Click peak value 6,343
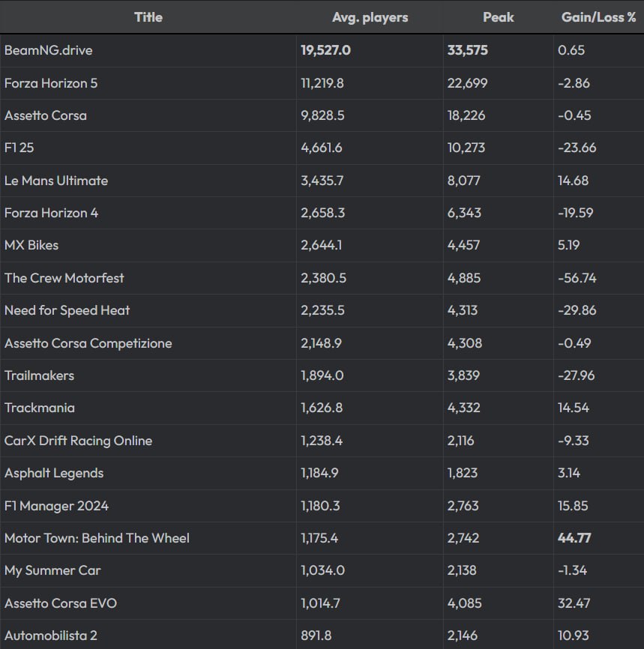Viewport: 644px width, 649px height. pyautogui.click(x=464, y=213)
